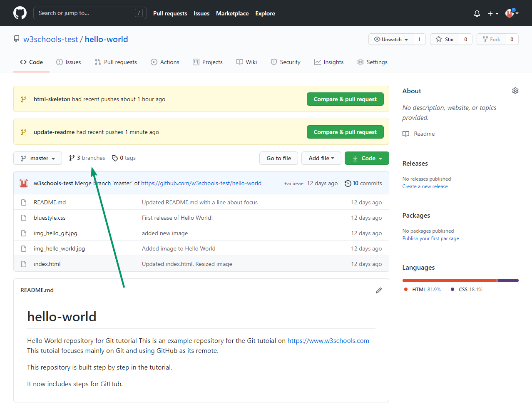Click Compare & pull request for update-readme
The height and width of the screenshot is (412, 532).
(x=345, y=132)
